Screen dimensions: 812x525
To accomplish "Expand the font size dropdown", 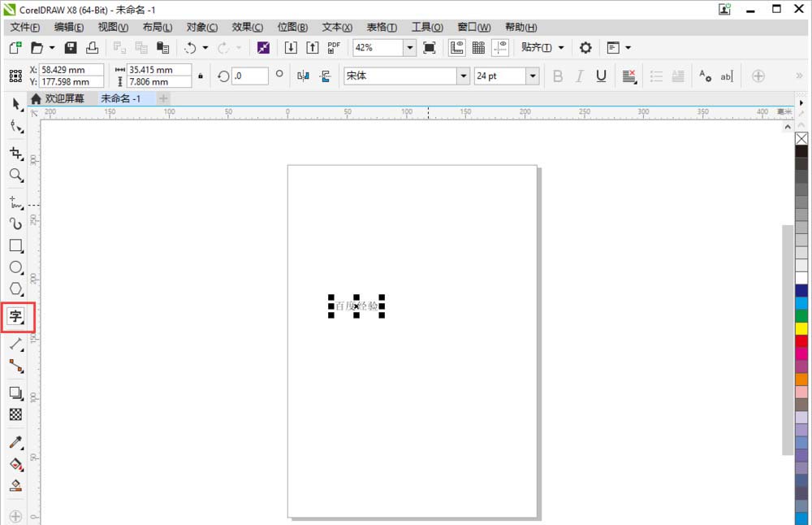I will pyautogui.click(x=532, y=76).
